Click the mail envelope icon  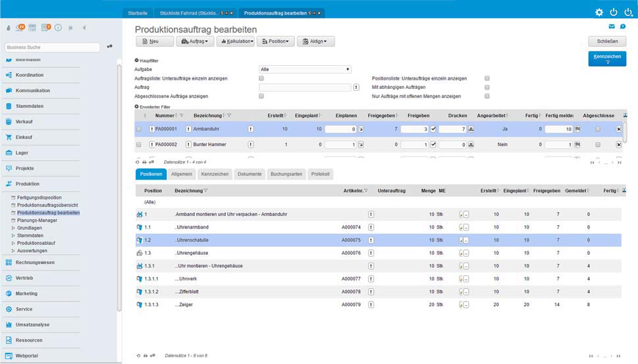[612, 26]
